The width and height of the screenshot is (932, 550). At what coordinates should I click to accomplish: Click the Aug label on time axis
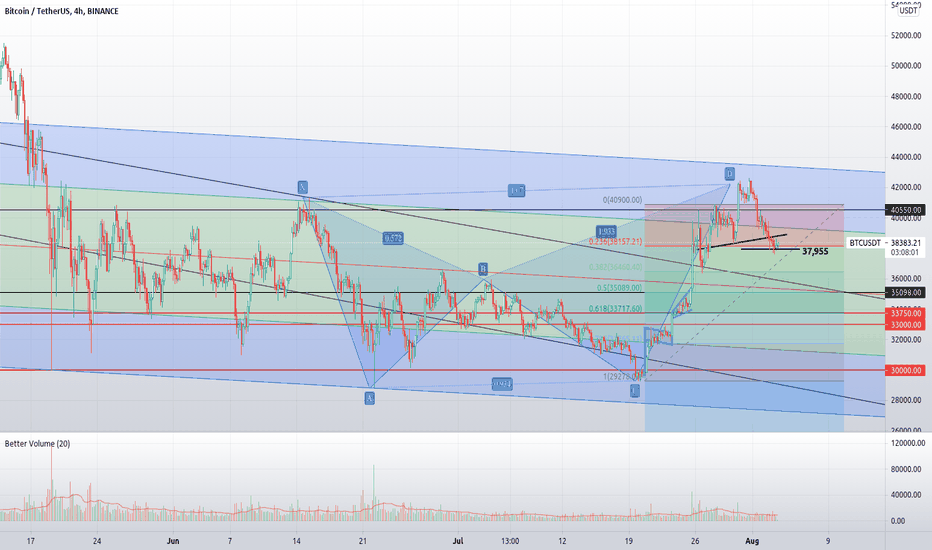point(752,541)
